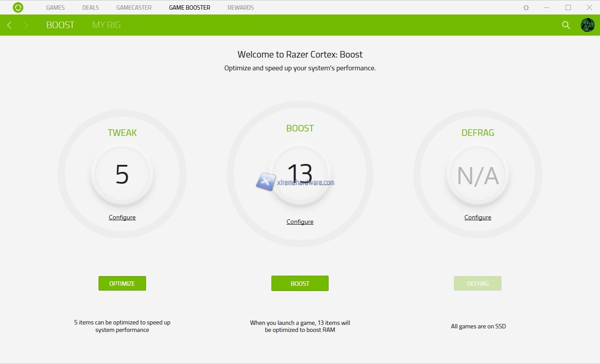Switch to the DEALS tab

point(91,7)
